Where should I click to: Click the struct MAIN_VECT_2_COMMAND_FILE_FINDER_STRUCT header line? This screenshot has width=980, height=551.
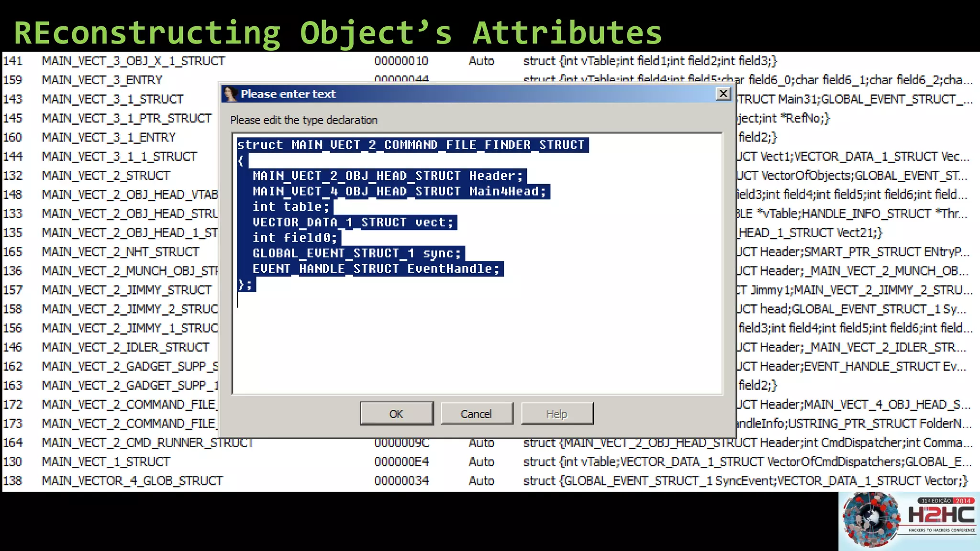(411, 145)
